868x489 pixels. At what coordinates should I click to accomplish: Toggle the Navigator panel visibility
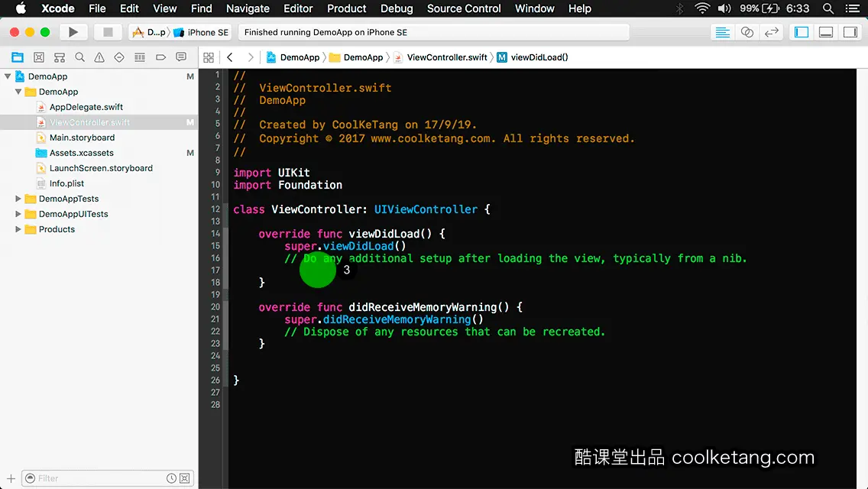pyautogui.click(x=802, y=32)
